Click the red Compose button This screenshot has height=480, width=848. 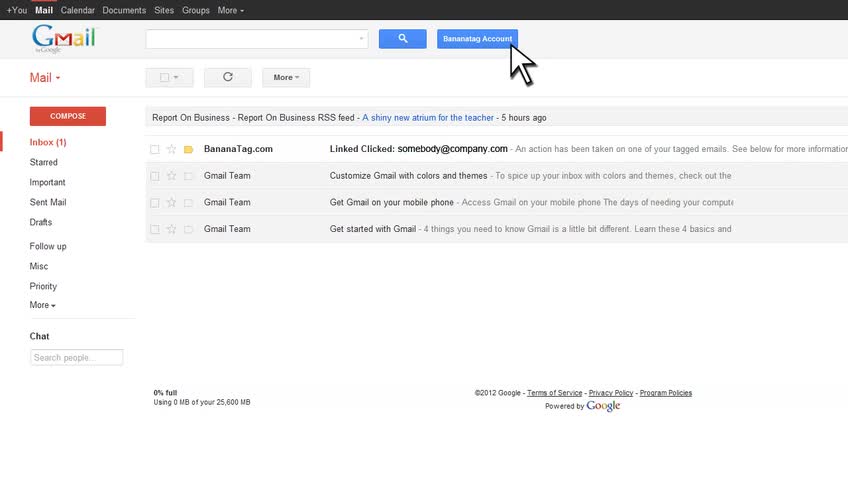(68, 116)
